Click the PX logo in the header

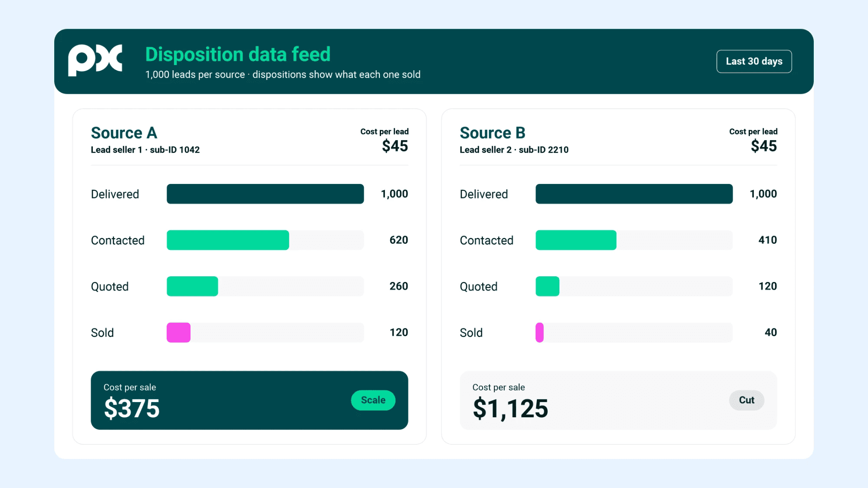coord(95,60)
